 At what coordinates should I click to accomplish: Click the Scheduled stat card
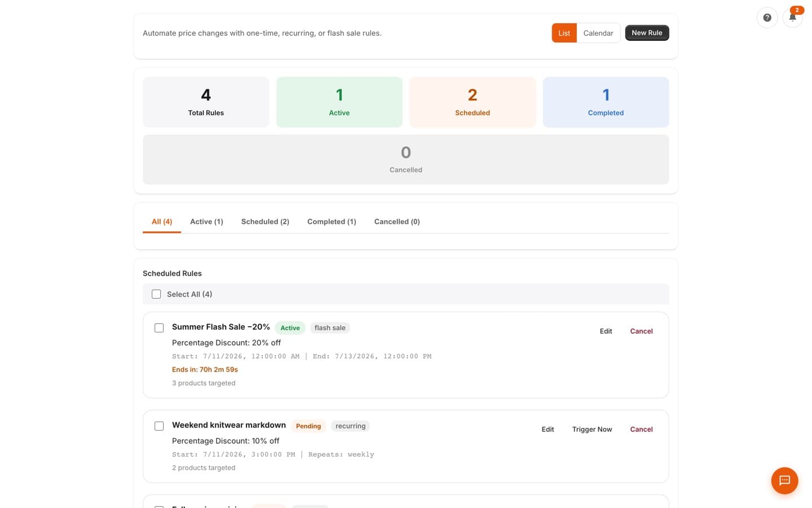click(x=473, y=102)
